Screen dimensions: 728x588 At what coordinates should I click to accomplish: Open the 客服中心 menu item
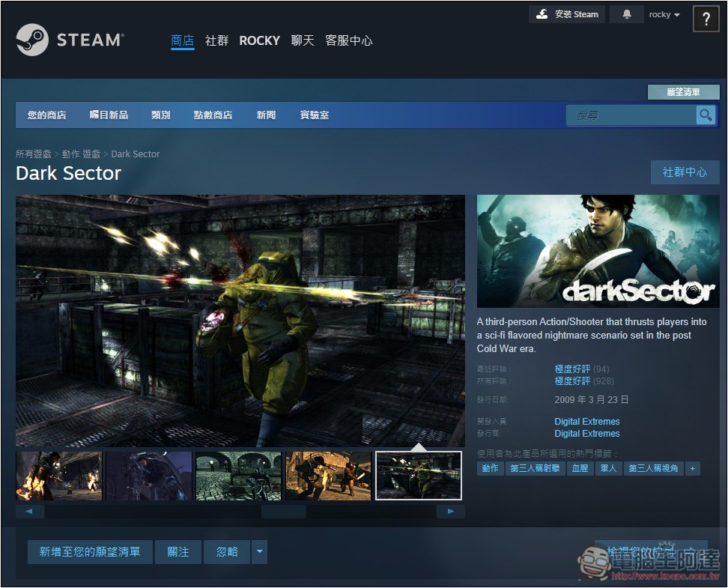[348, 40]
